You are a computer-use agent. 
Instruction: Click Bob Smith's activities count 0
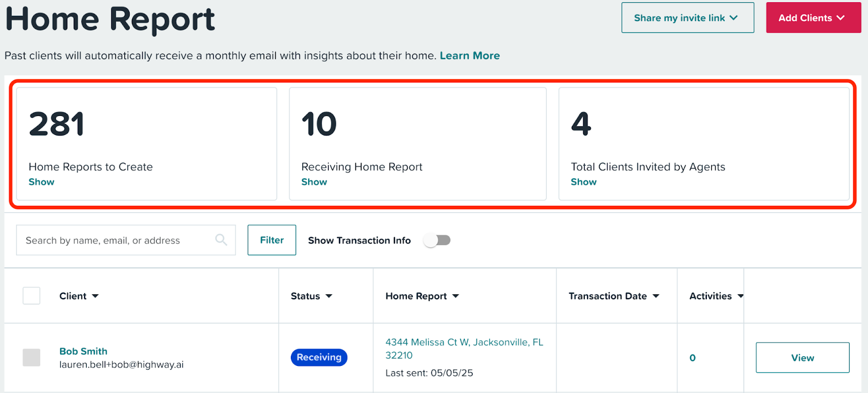click(x=693, y=358)
